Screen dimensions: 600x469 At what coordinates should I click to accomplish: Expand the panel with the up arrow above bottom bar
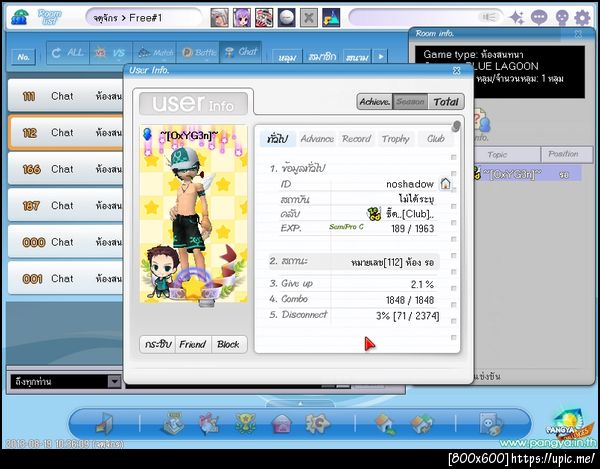(300, 403)
